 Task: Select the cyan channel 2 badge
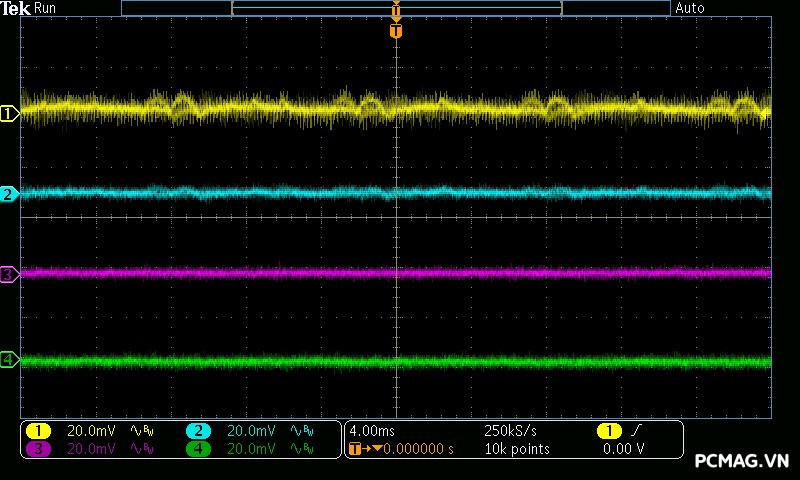[x=198, y=431]
